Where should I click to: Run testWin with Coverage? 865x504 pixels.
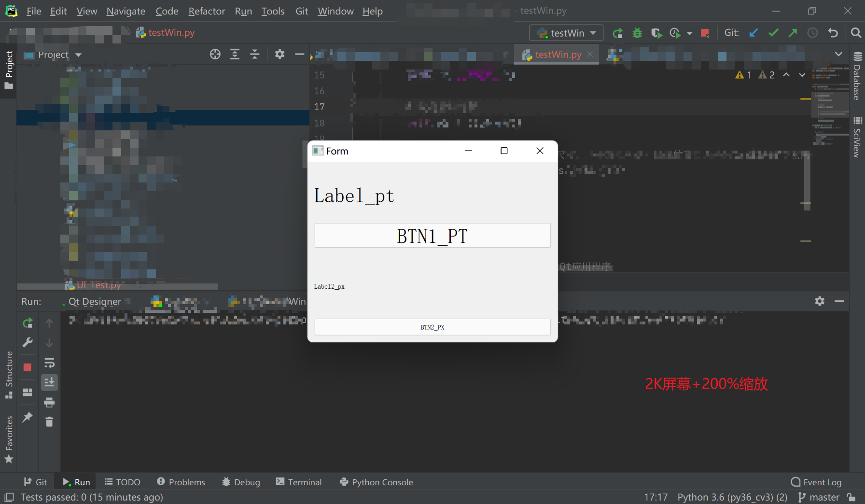(656, 33)
